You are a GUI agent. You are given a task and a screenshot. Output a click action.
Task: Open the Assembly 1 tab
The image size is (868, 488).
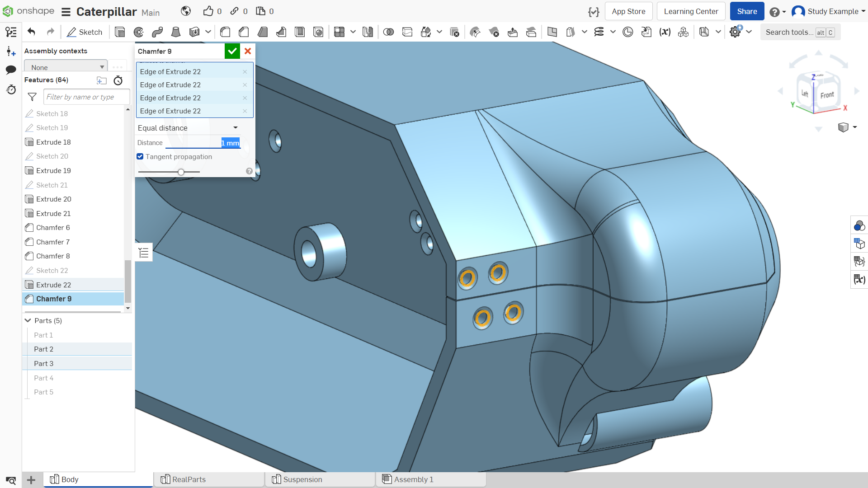[x=431, y=479]
